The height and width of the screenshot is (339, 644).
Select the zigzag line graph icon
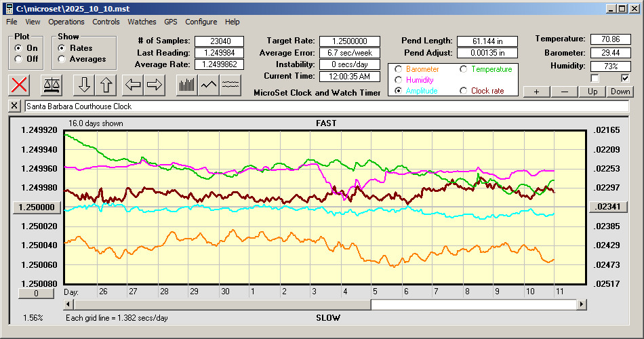tap(209, 85)
